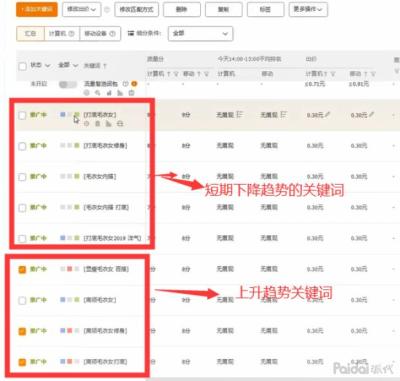Open the 出价 移动 filter funnel
This screenshot has height=381, width=400.
[373, 74]
